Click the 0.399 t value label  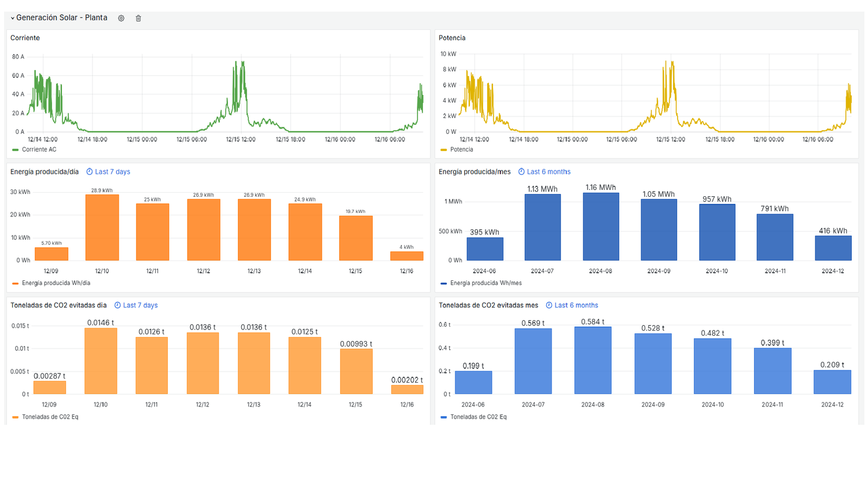[773, 343]
